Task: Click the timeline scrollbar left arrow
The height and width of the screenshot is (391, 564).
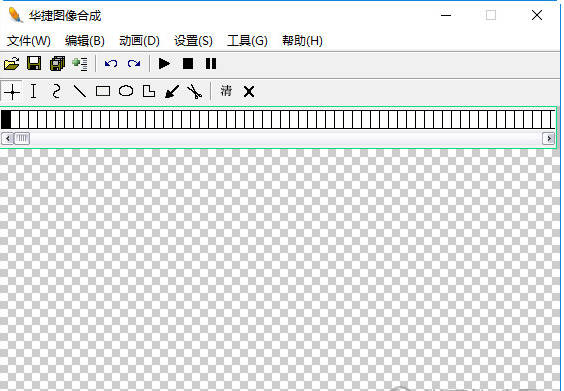Action: [x=8, y=138]
